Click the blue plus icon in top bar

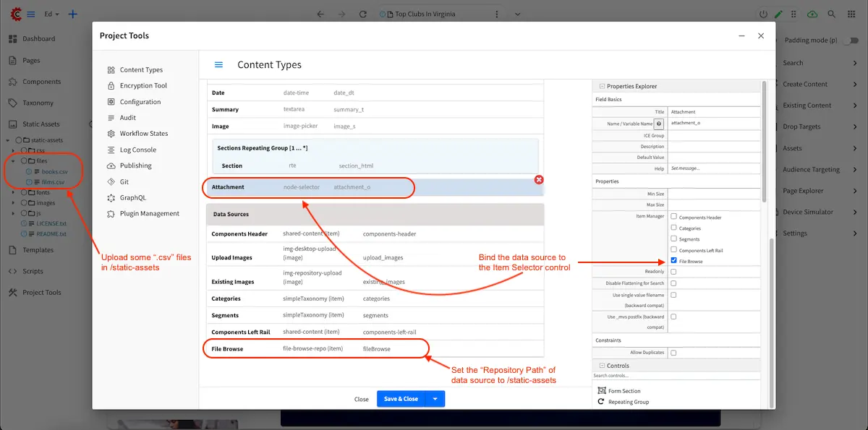click(72, 14)
